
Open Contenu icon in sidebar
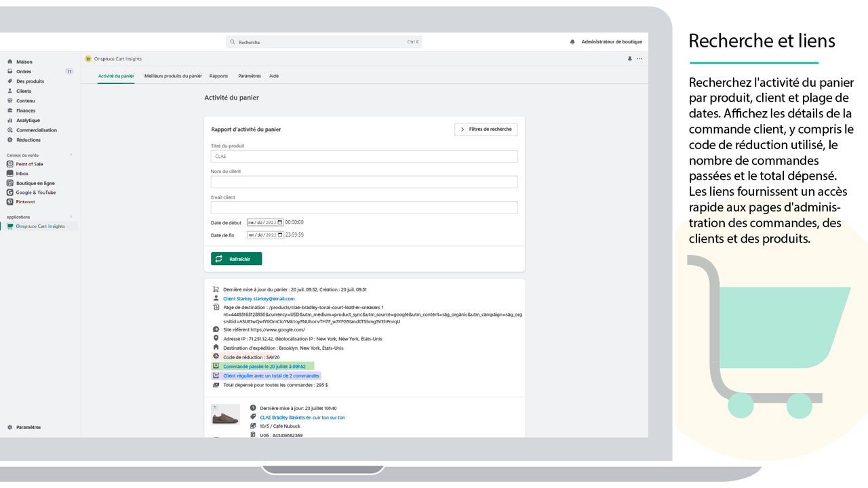[x=10, y=101]
